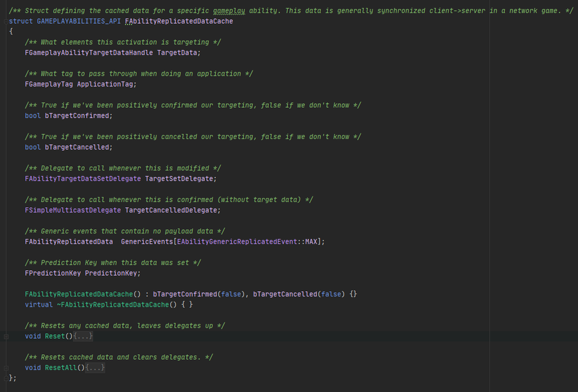The height and width of the screenshot is (392, 578).
Task: Expand the folded Reset() gutter marker
Action: pos(6,336)
